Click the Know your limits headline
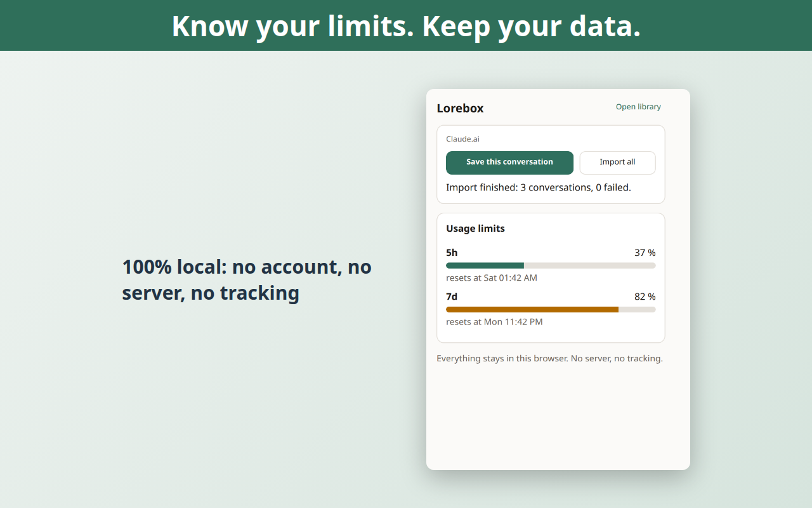This screenshot has height=508, width=812. tap(406, 26)
